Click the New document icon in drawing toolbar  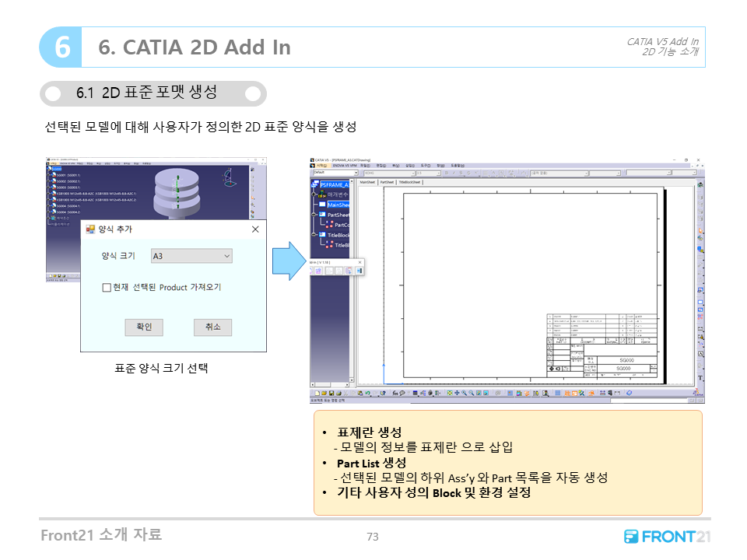(x=317, y=394)
